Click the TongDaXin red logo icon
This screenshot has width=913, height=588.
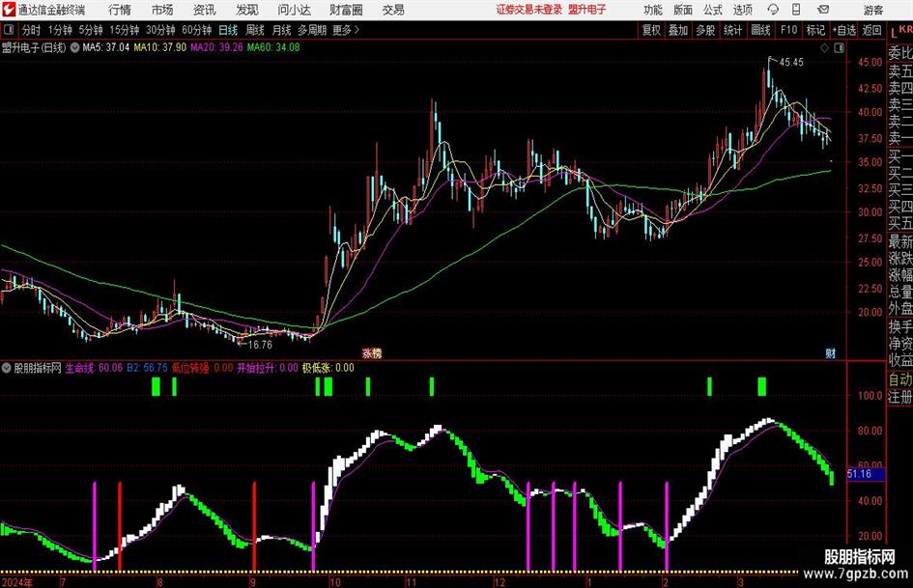click(x=9, y=10)
